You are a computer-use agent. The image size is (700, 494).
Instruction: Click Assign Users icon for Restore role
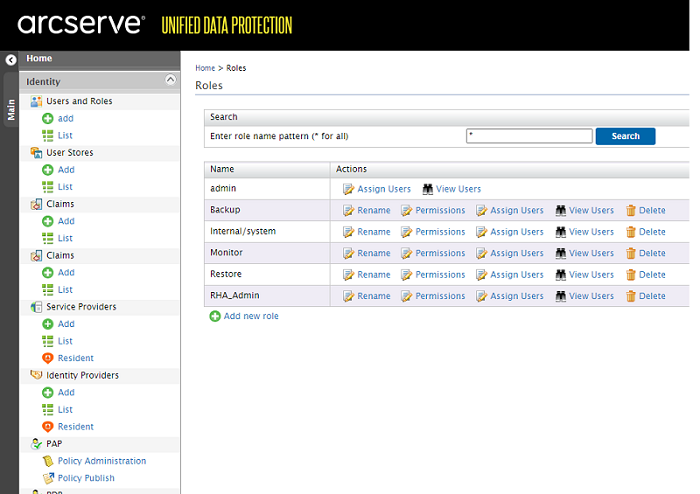481,275
